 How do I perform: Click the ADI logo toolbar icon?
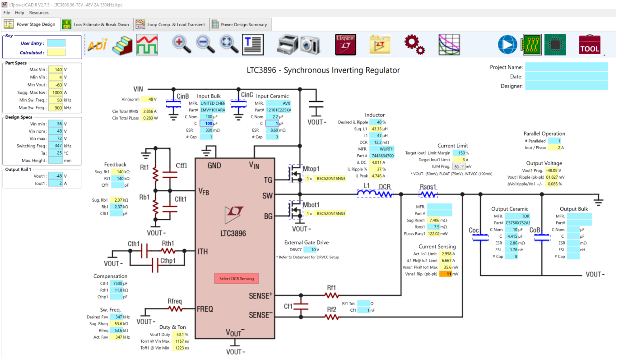(97, 45)
